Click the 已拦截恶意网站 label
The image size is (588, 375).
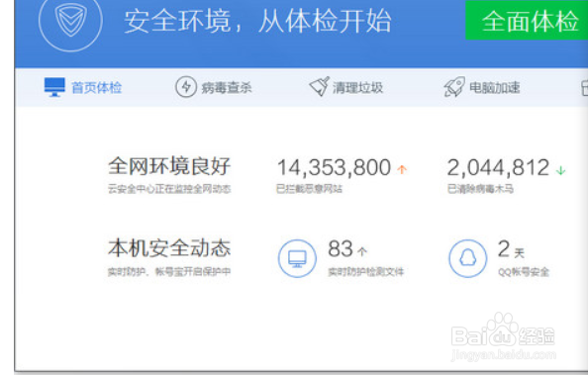tap(310, 189)
